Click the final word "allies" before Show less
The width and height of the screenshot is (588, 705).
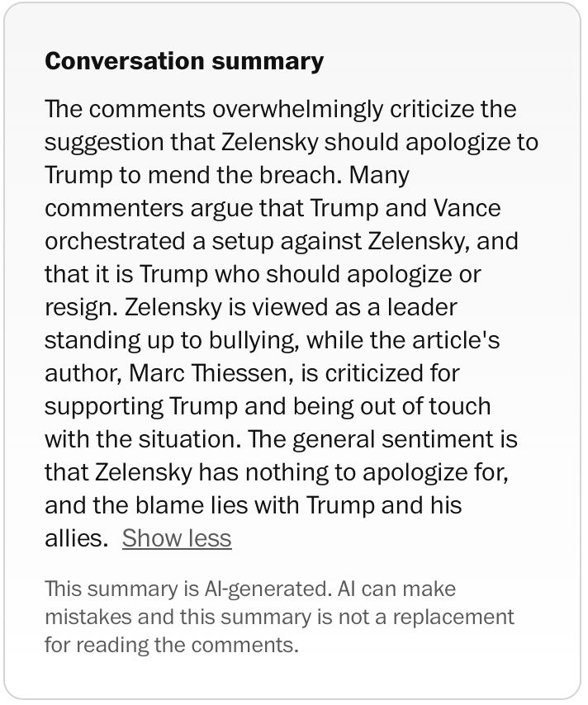76,538
